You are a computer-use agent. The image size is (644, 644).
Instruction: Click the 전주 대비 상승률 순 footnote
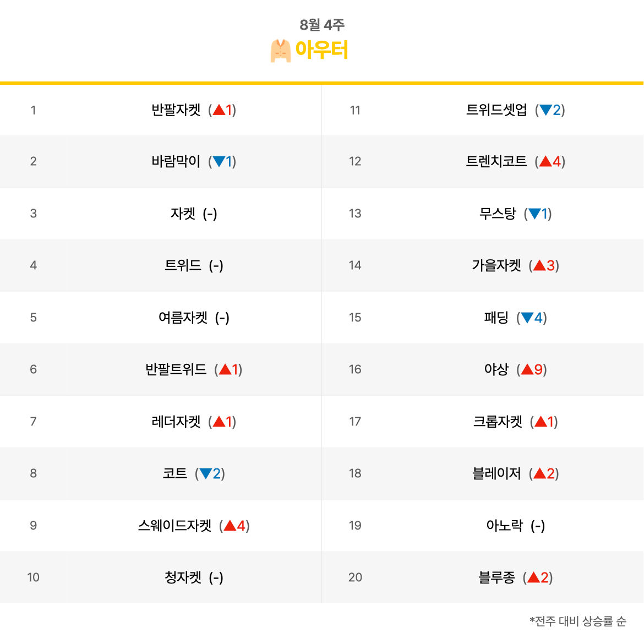tap(577, 621)
